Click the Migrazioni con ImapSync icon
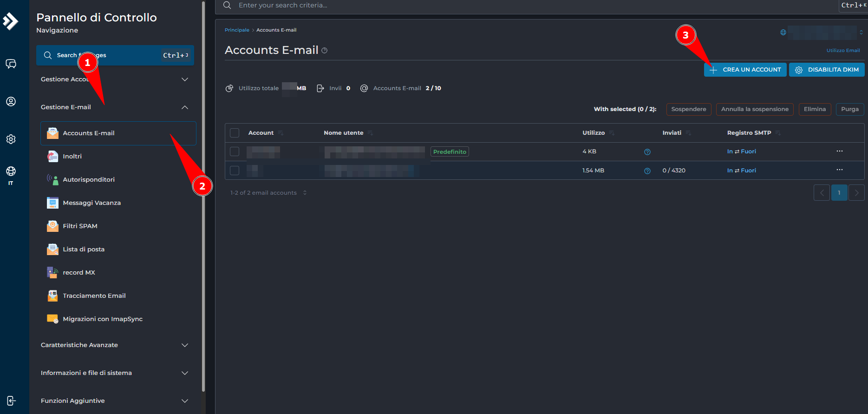Viewport: 868px width, 414px height. point(52,319)
